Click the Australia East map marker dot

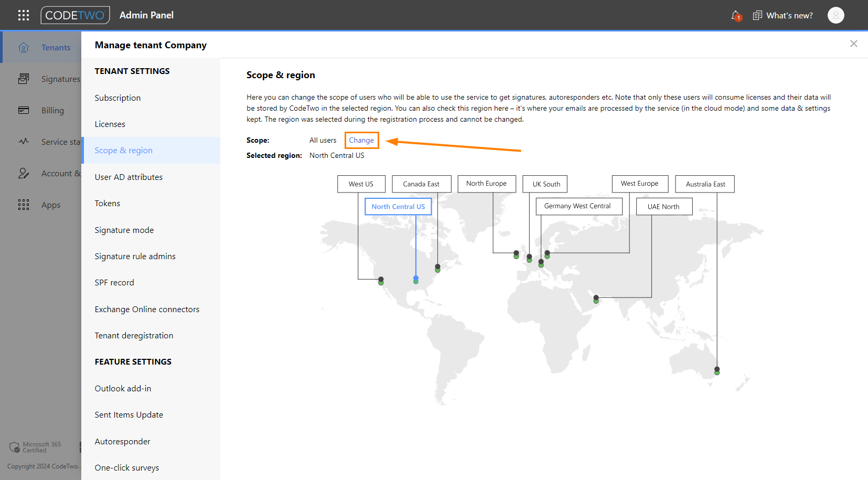pyautogui.click(x=717, y=371)
